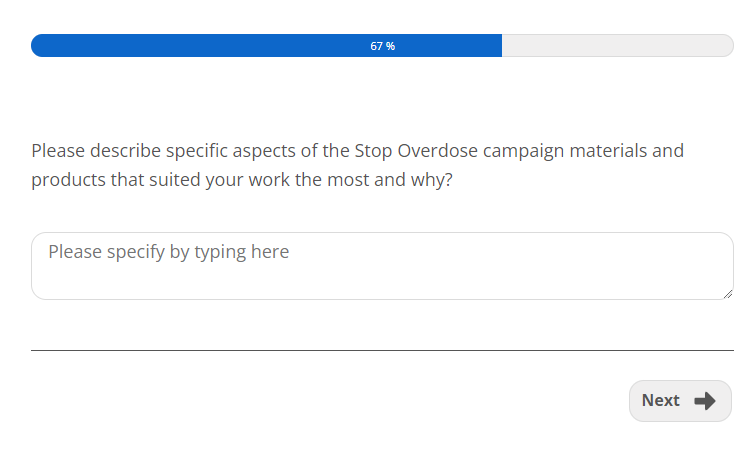Click the empty right side of answer box
Screen dimensions: 754x451
(600, 266)
